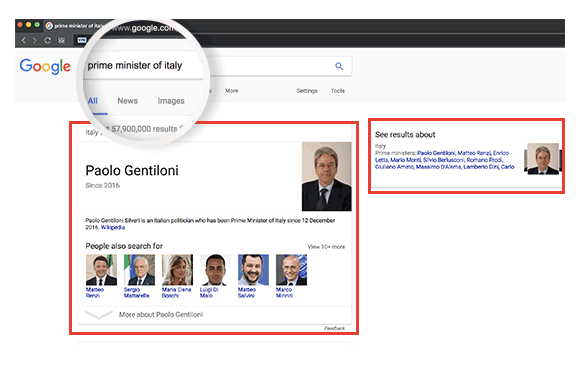This screenshot has height=382, width=581.
Task: Switch to the News results tab
Action: [x=127, y=101]
